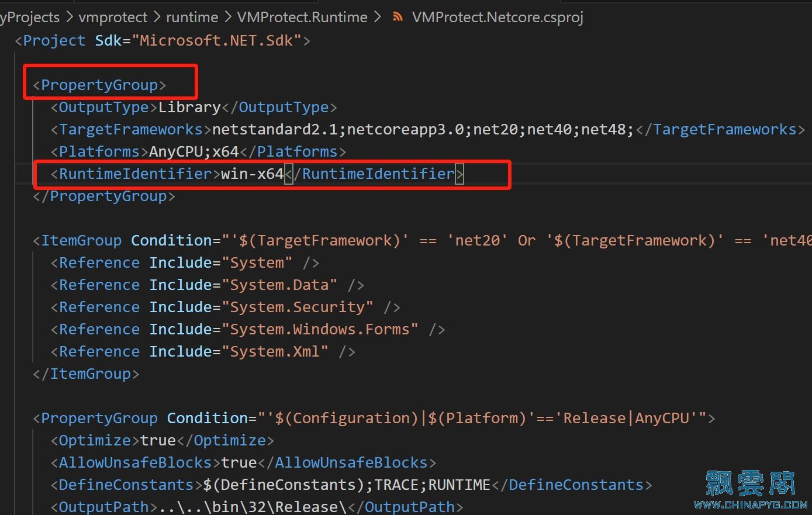The width and height of the screenshot is (812, 515).
Task: Click the closing ItemGroup tag
Action: (x=86, y=374)
